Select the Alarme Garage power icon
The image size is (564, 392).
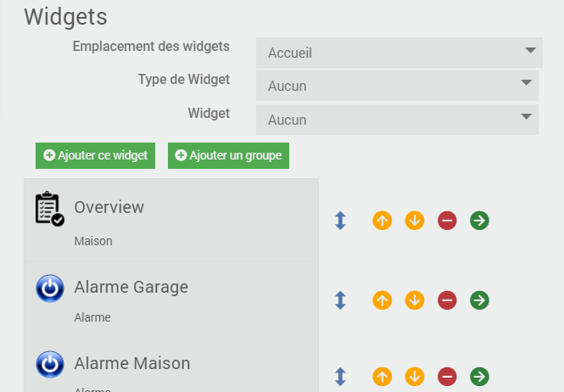click(50, 288)
